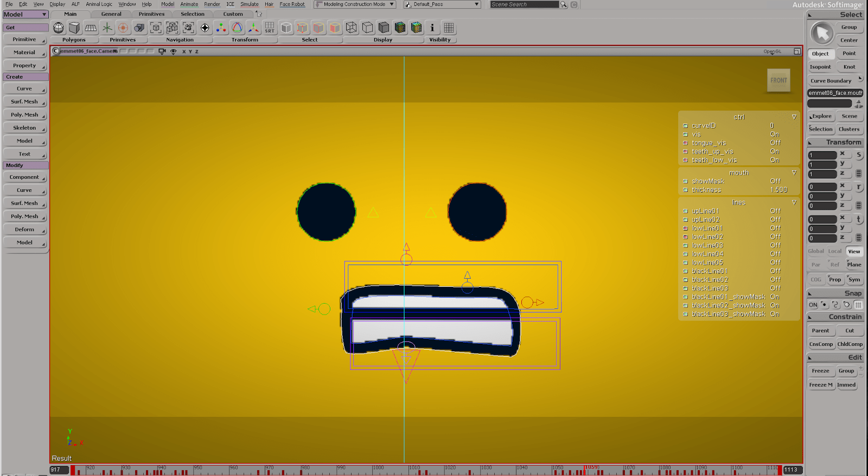Collapse the ctrl parameter group
Viewport: 868px width, 476px height.
click(794, 117)
